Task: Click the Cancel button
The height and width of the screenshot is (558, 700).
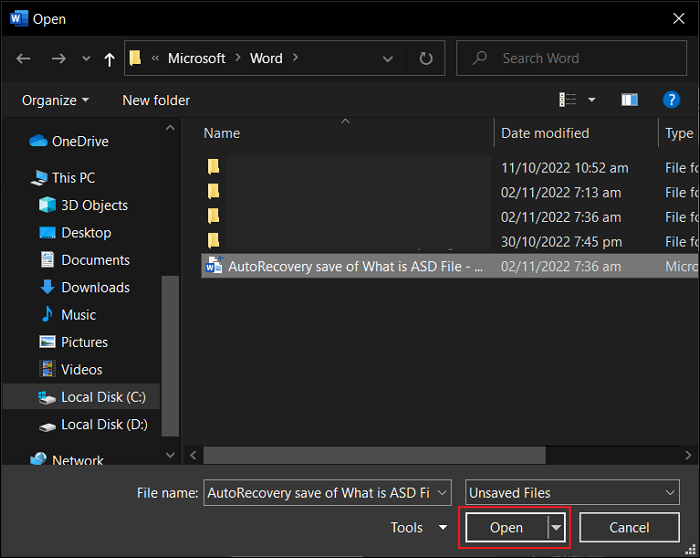Action: coord(629,527)
